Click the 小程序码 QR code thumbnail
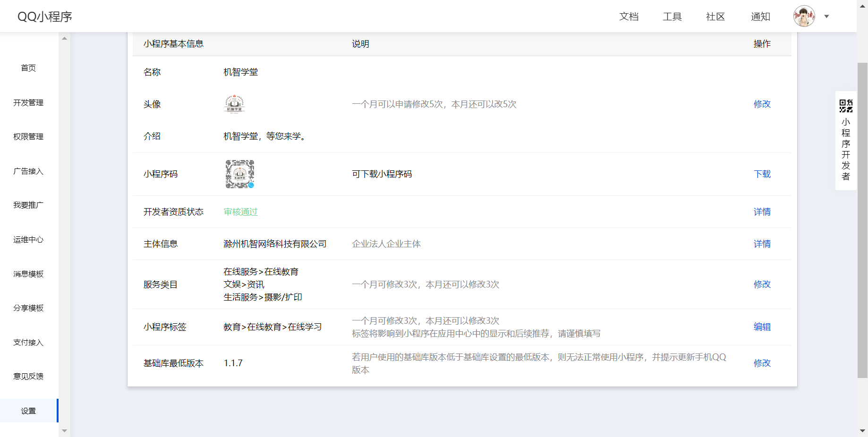Screen dimensions: 868x437 240,174
